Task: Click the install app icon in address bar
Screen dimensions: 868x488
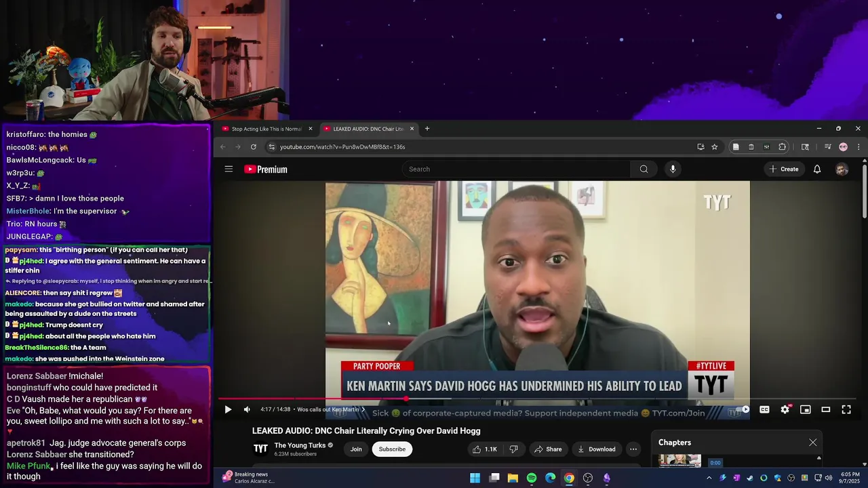Action: pyautogui.click(x=701, y=147)
